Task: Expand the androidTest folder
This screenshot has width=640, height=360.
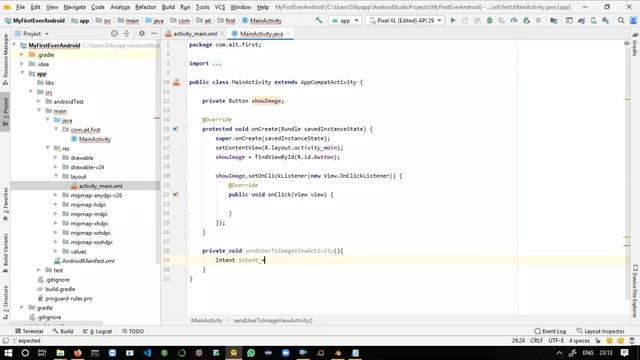Action: pos(39,101)
